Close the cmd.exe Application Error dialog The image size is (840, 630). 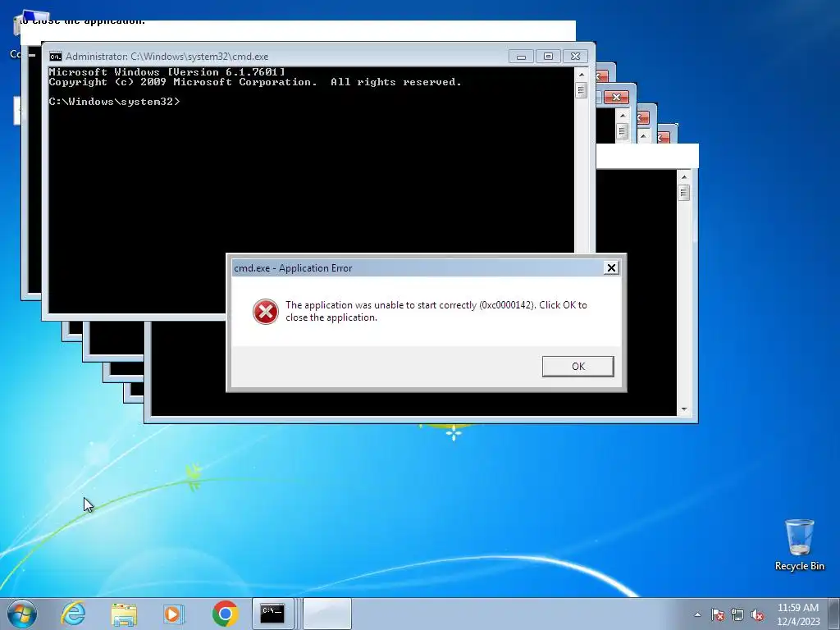[610, 268]
